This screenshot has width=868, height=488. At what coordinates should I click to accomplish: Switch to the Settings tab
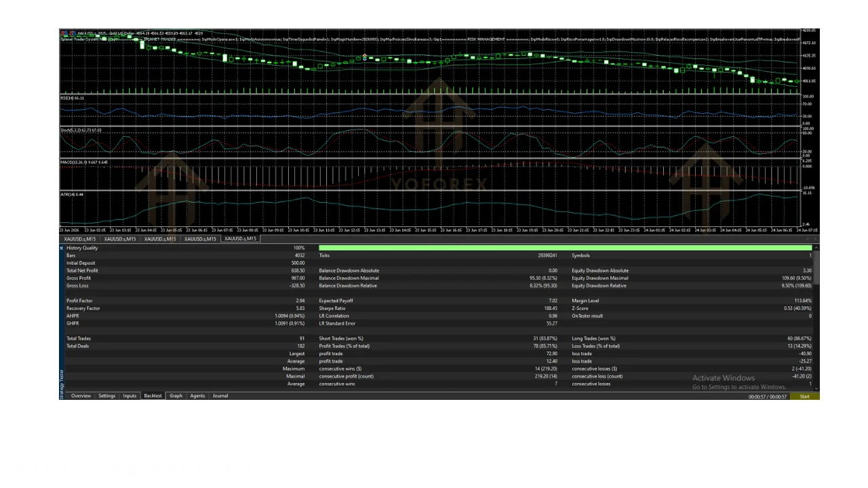pos(106,396)
